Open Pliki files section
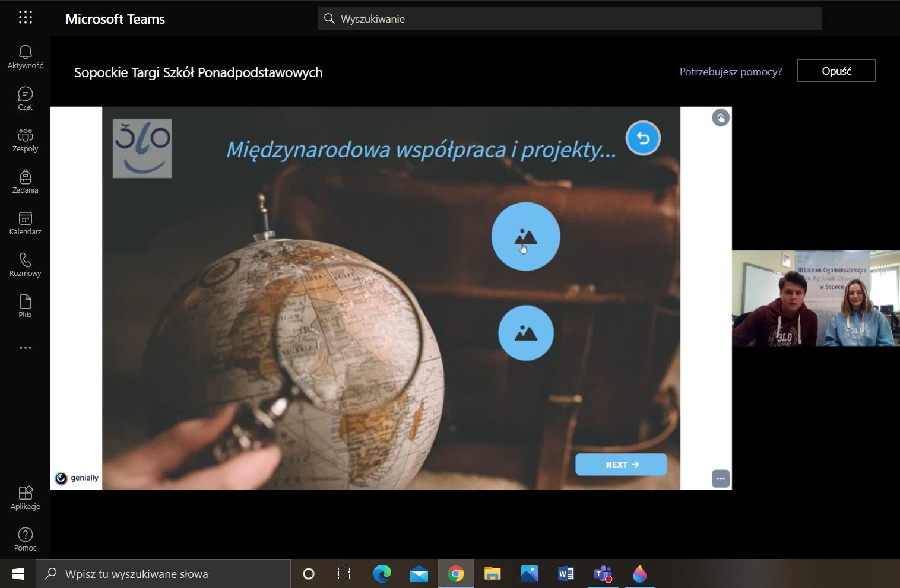 (25, 306)
